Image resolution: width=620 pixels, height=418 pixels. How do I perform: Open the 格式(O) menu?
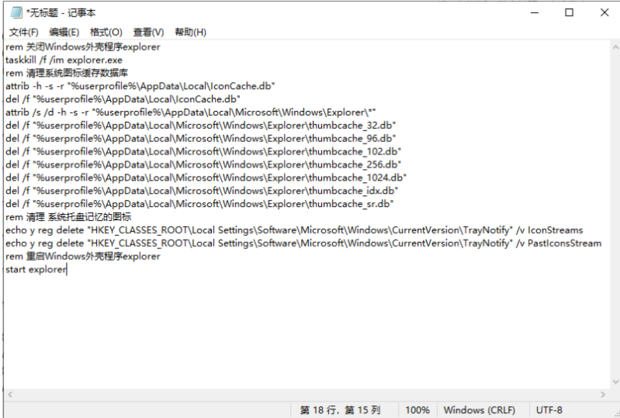[106, 32]
